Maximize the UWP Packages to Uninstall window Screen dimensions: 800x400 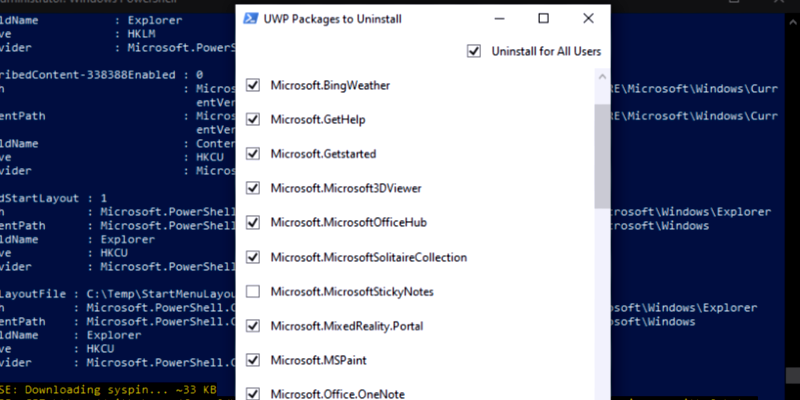(x=543, y=18)
